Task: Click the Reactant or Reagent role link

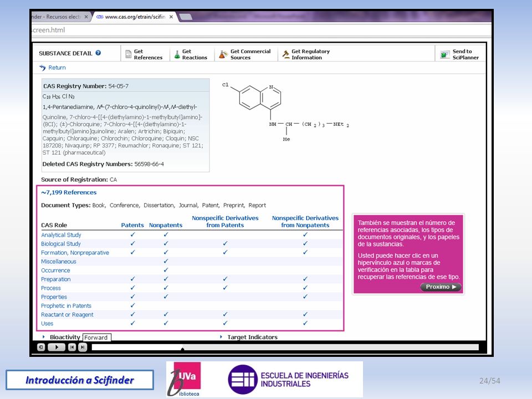Action: click(67, 315)
